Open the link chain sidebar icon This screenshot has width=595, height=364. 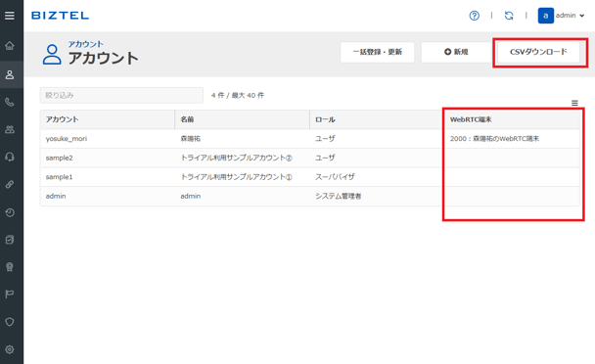pos(10,185)
